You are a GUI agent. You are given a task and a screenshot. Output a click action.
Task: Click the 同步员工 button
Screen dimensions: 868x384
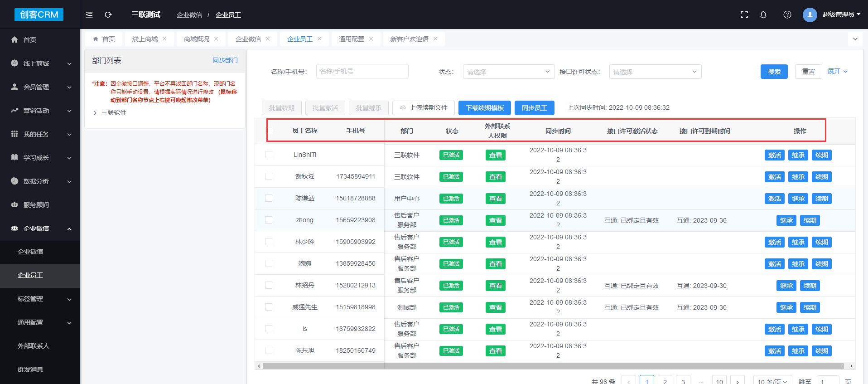tap(534, 108)
